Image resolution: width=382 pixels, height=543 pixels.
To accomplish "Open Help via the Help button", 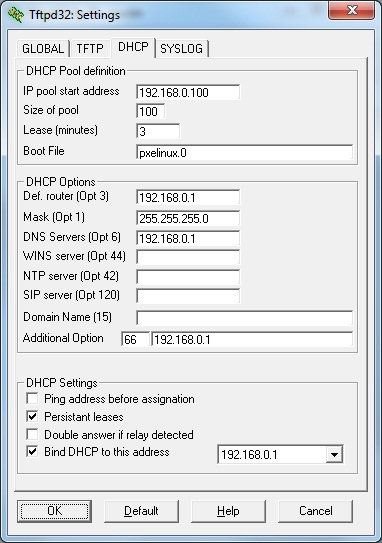I will (228, 511).
